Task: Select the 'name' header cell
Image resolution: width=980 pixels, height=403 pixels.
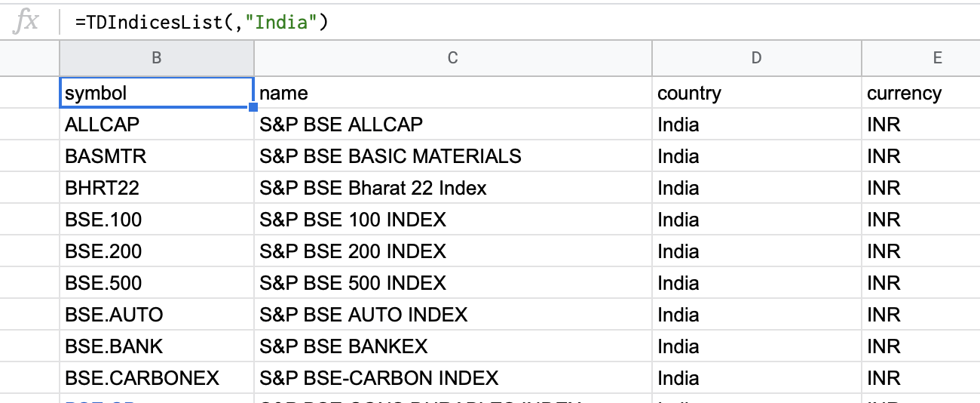Action: pos(453,93)
